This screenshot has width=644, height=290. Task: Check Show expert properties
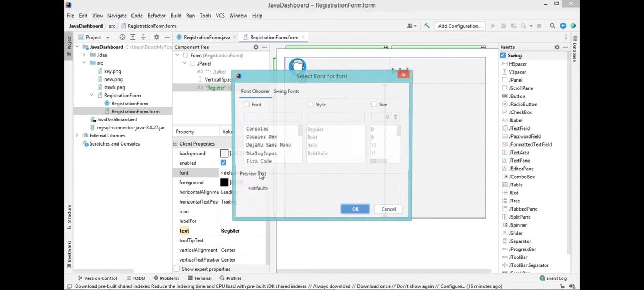[177, 269]
